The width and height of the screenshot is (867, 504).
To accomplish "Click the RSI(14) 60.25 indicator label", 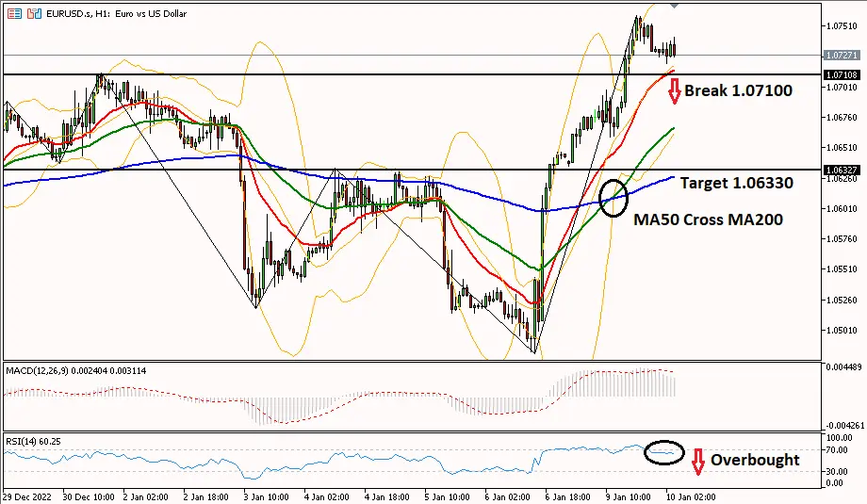I will click(33, 442).
